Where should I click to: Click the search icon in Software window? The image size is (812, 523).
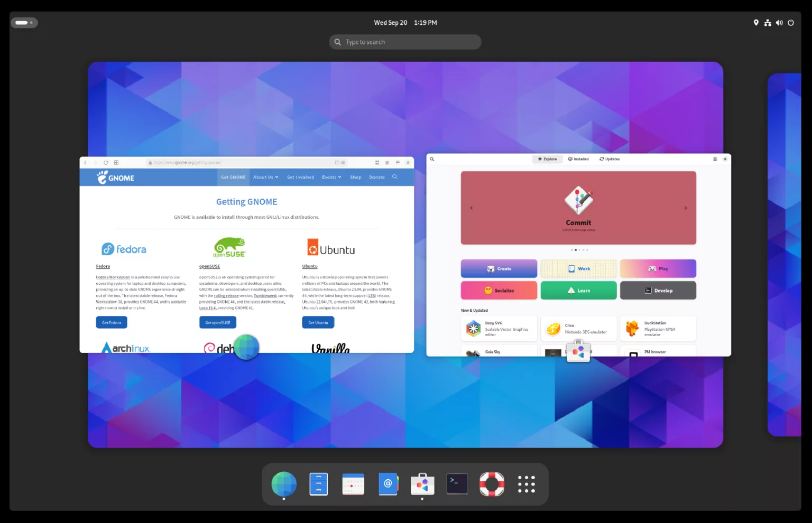tap(432, 159)
